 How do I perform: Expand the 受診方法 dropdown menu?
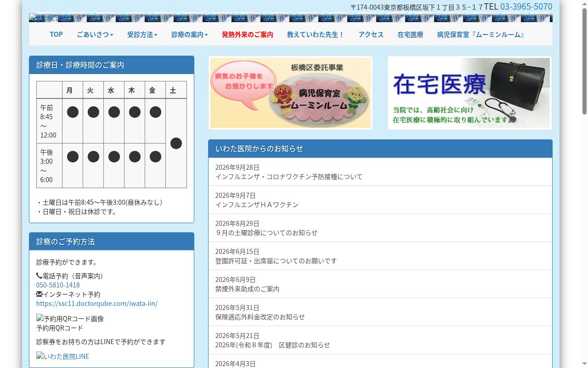[142, 34]
